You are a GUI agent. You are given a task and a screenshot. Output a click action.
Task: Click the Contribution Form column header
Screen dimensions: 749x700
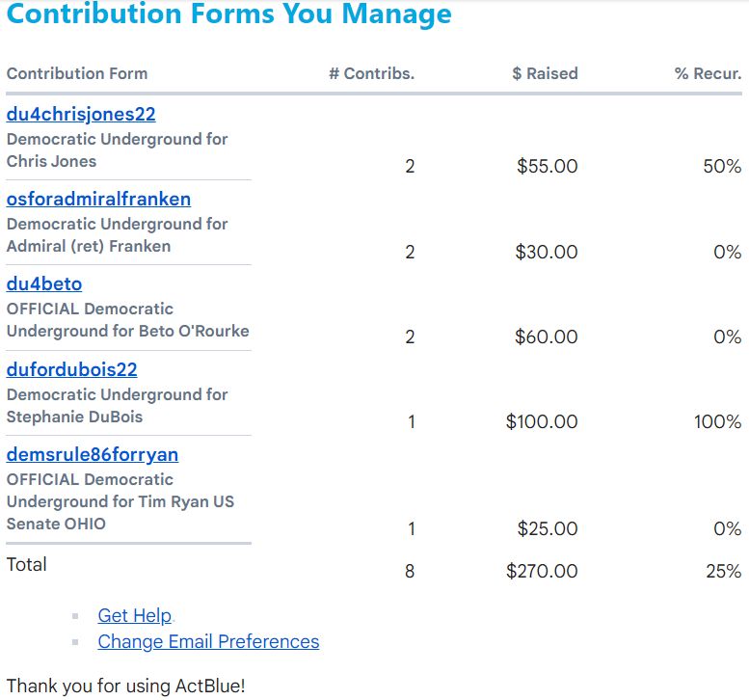click(77, 73)
